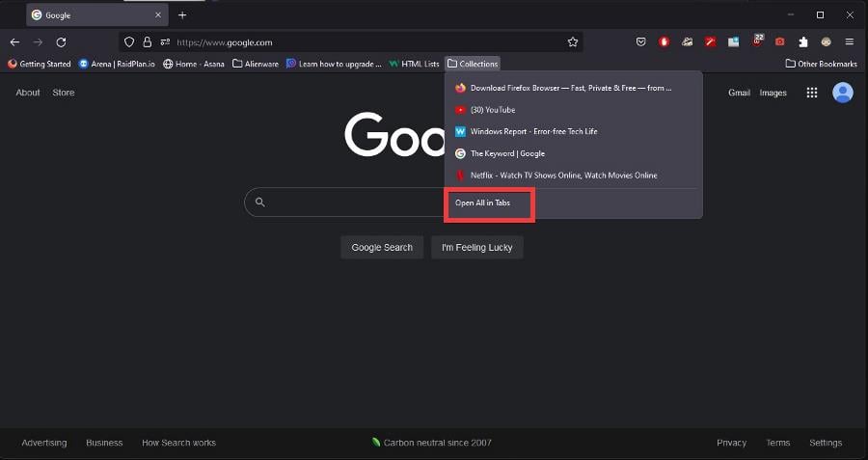The height and width of the screenshot is (460, 868).
Task: Open Learn how to upgrade bookmark
Action: click(334, 65)
